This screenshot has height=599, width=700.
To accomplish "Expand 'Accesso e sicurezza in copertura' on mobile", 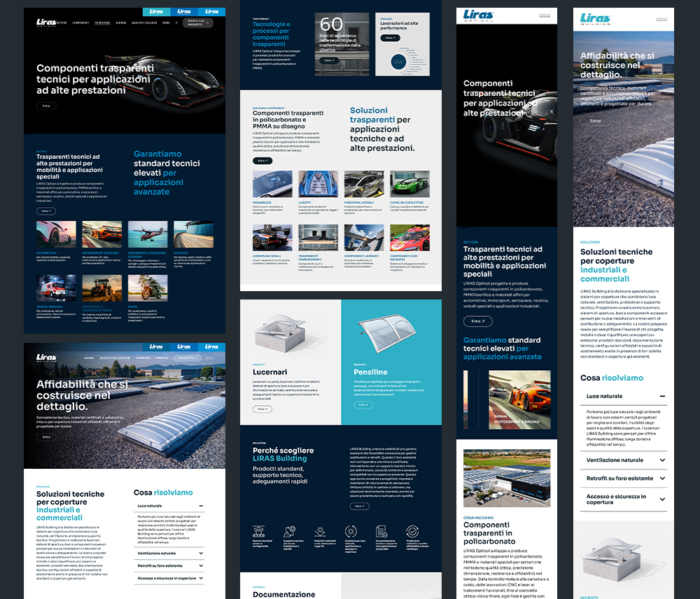I will pos(662,500).
